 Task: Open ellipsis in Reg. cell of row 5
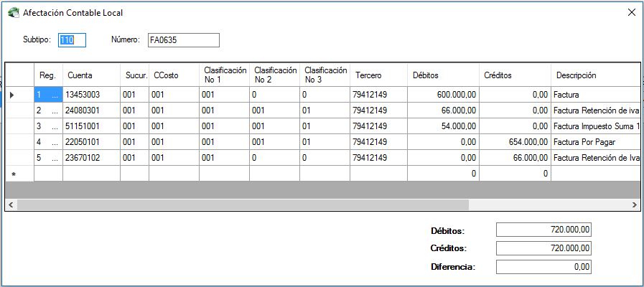point(55,158)
